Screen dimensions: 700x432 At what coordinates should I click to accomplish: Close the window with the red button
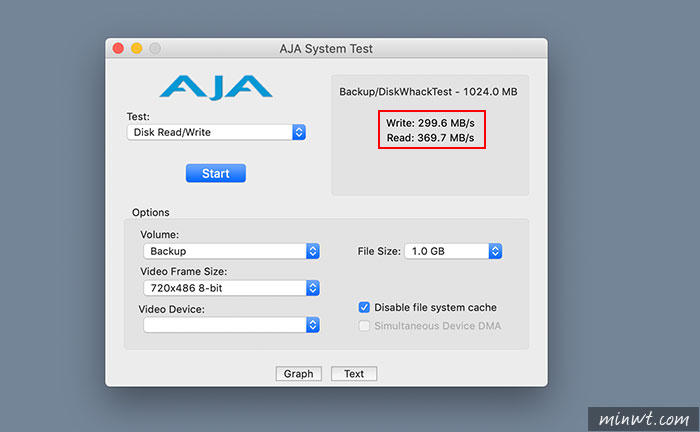(x=118, y=48)
